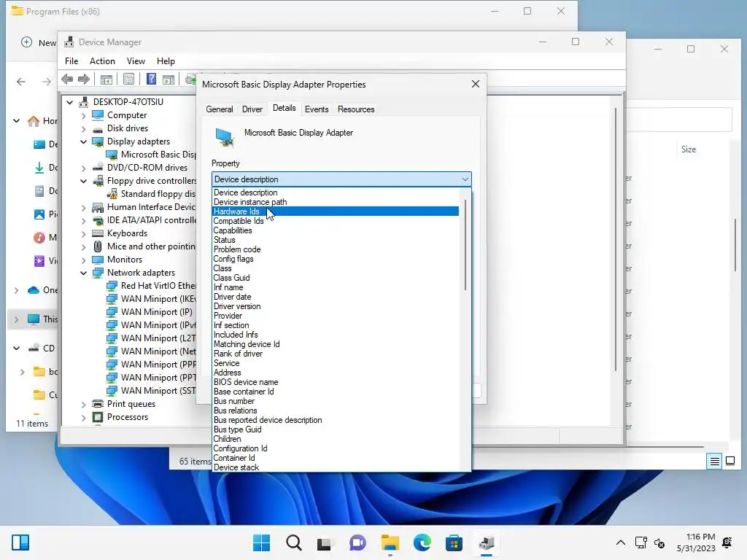This screenshot has width=747, height=560.
Task: Choose Driver version from the list
Action: click(x=336, y=306)
